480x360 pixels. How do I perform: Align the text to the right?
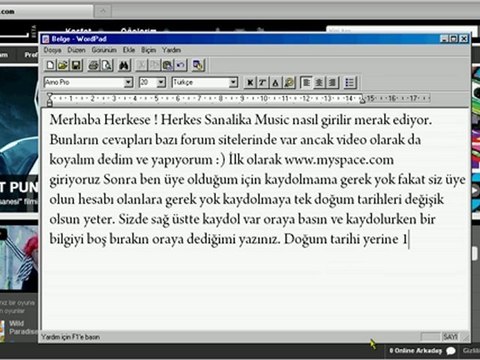332,82
